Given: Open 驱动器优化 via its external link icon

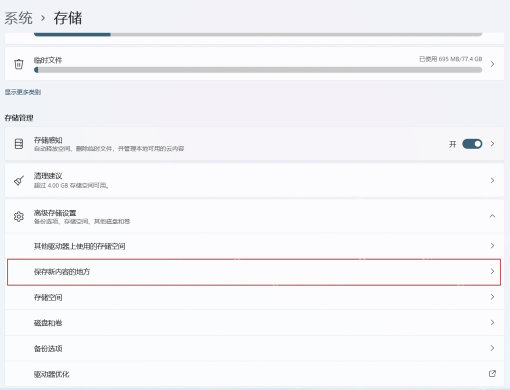Looking at the screenshot, I should pos(492,374).
